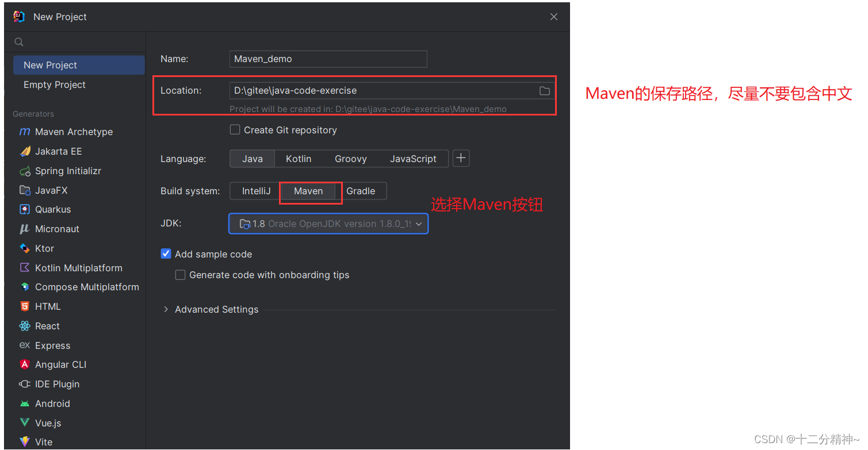The image size is (868, 450).
Task: Click the Jakarta EE generator icon
Action: 25,151
